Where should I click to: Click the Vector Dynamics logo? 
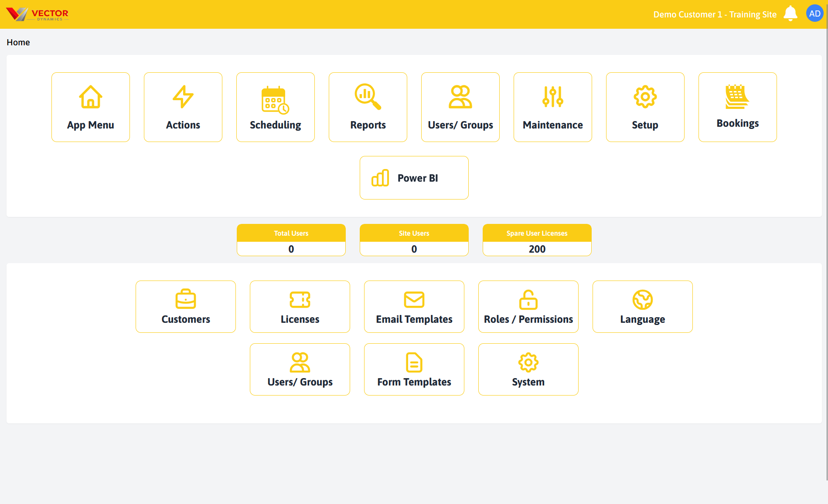tap(37, 14)
